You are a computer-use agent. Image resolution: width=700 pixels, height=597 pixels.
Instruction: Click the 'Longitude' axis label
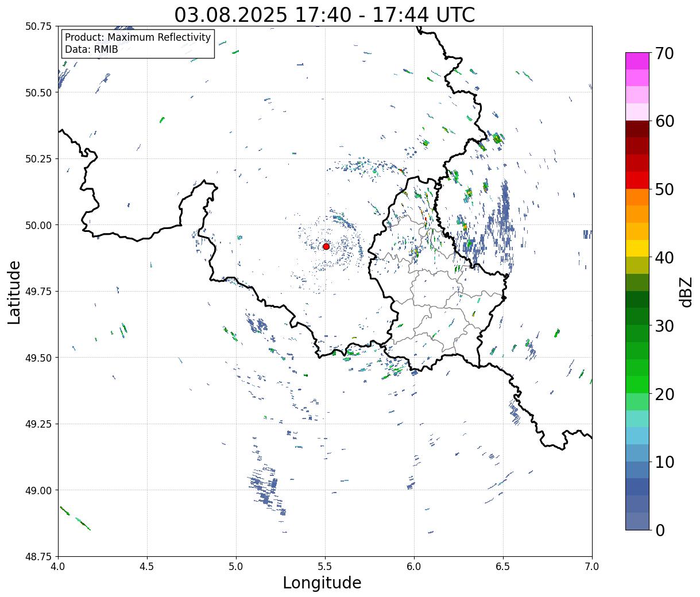[x=322, y=583]
